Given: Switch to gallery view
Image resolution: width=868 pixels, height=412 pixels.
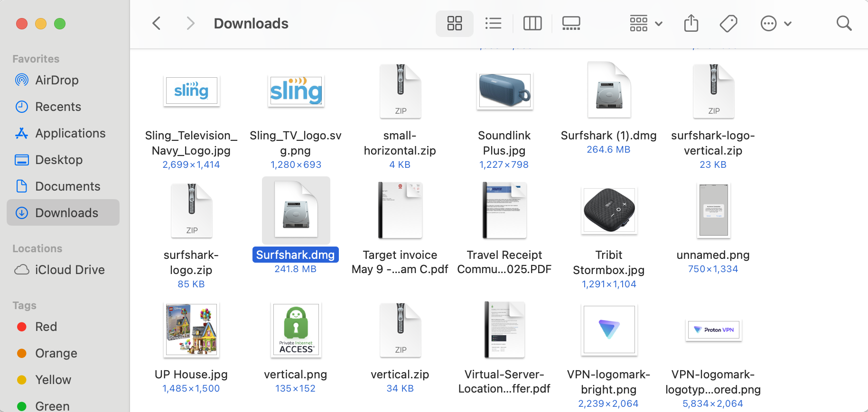Looking at the screenshot, I should (x=571, y=23).
